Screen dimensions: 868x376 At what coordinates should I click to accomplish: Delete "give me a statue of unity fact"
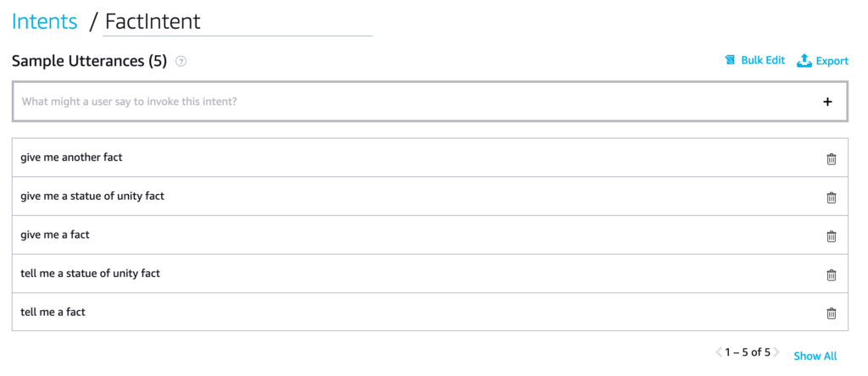point(831,197)
